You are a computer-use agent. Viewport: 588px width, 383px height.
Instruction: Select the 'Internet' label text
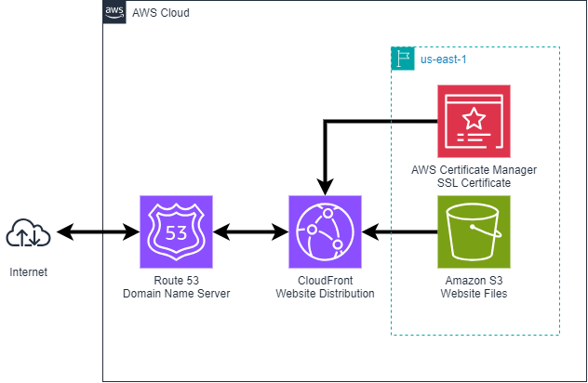29,272
